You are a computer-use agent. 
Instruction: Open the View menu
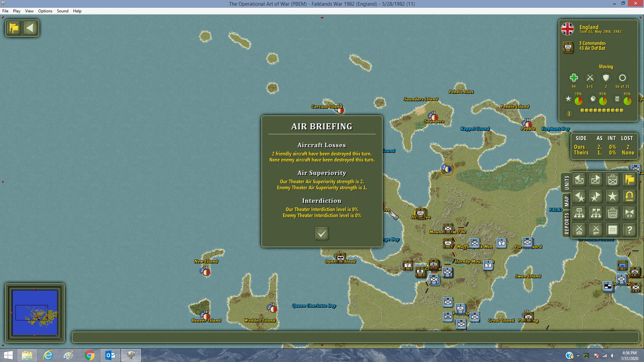29,11
